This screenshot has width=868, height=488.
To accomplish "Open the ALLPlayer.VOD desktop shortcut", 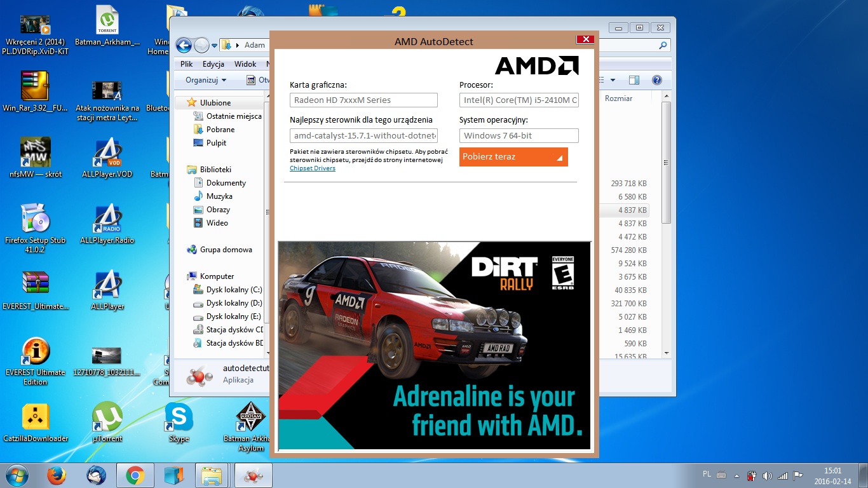I will coord(107,152).
